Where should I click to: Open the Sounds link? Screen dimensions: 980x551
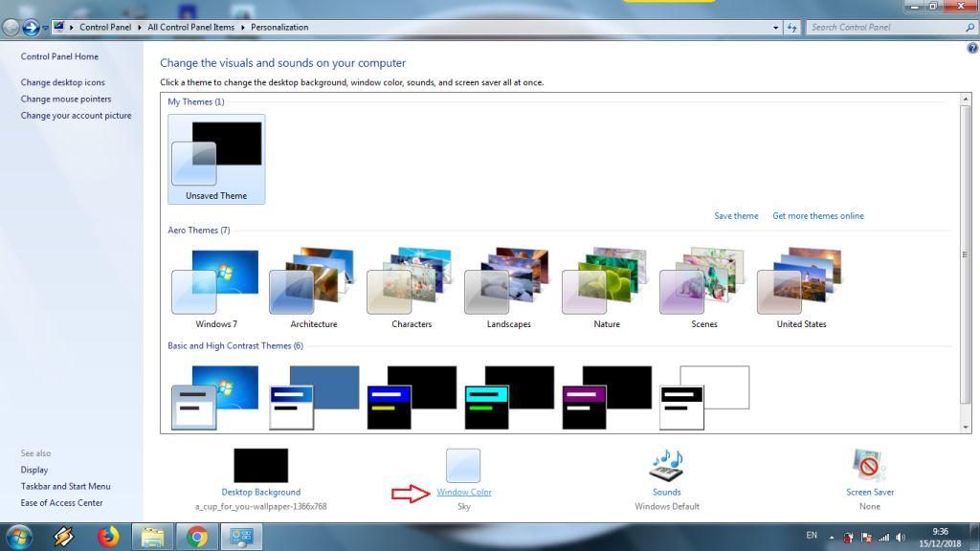(x=666, y=493)
